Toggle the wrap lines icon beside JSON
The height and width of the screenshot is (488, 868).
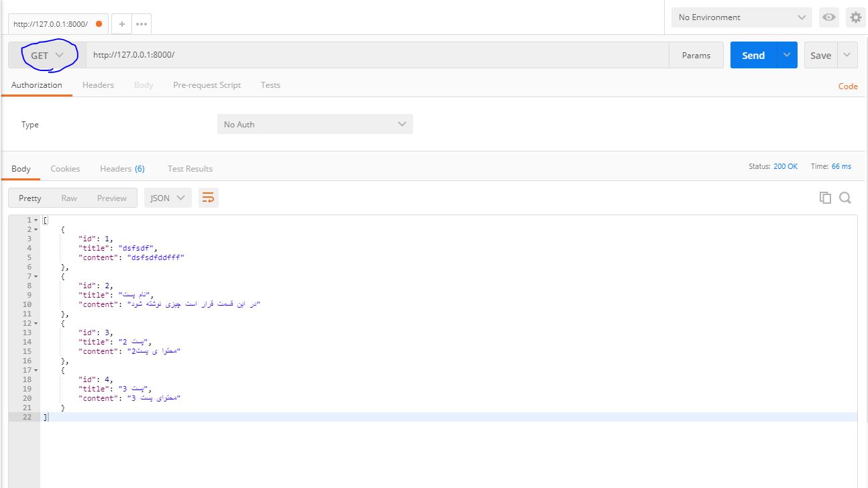tap(208, 198)
